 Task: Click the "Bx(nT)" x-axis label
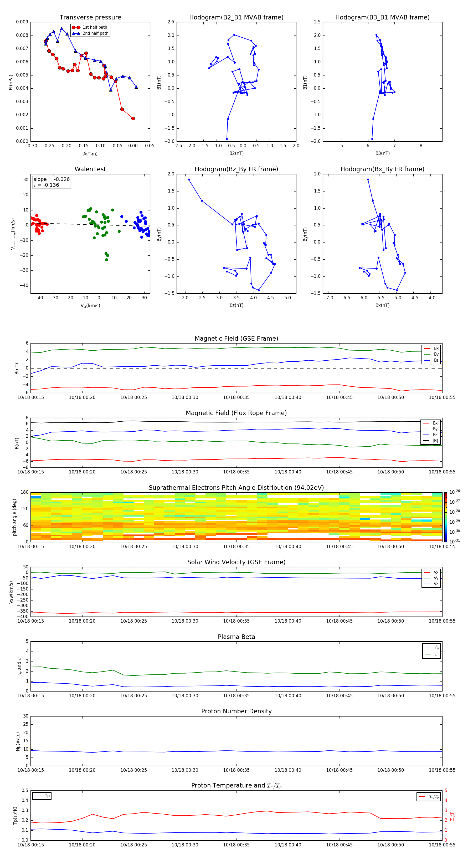coord(382,305)
